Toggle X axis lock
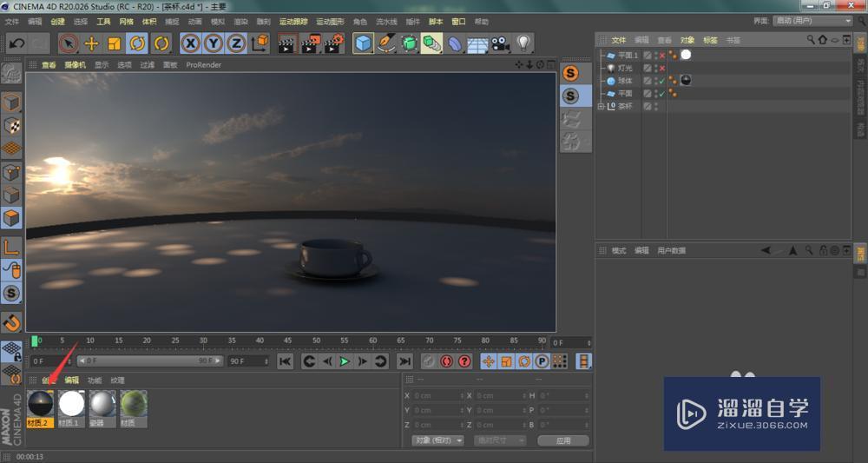The width and height of the screenshot is (868, 463). [190, 43]
